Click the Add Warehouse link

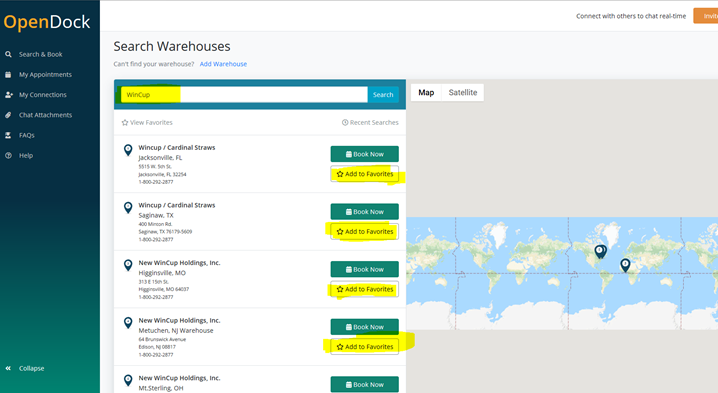(223, 64)
